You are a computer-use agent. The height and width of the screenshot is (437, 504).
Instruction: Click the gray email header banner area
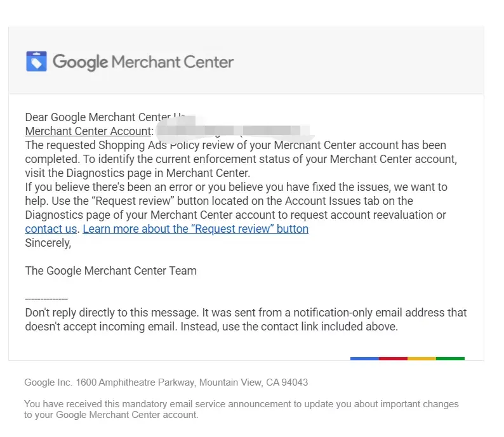tap(246, 61)
